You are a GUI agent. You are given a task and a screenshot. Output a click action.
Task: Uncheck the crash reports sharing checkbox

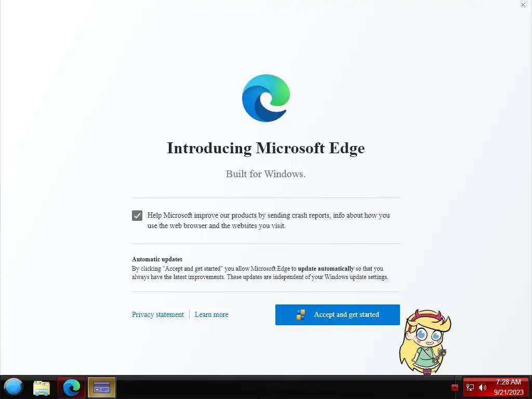tap(137, 216)
